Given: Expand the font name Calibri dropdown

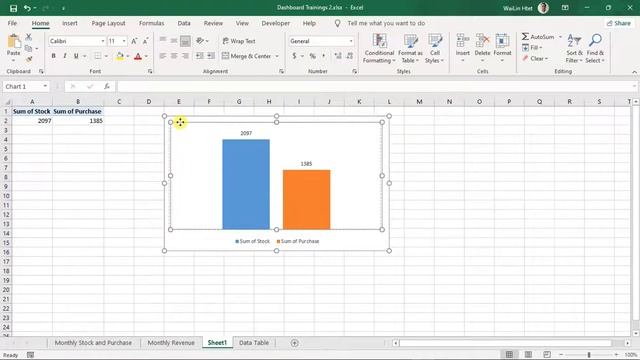Looking at the screenshot, I should click(x=102, y=41).
